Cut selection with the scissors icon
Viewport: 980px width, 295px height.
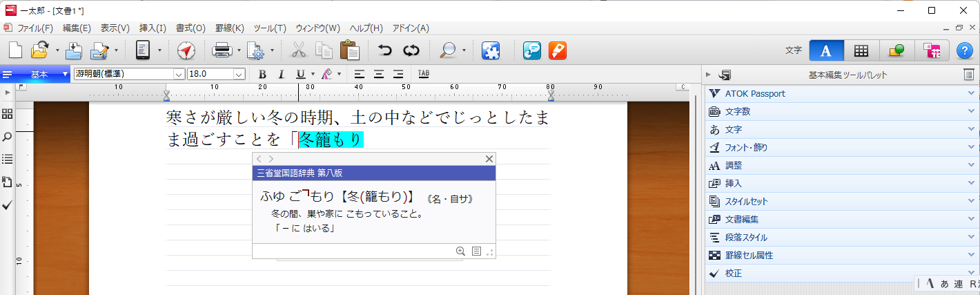click(x=299, y=50)
